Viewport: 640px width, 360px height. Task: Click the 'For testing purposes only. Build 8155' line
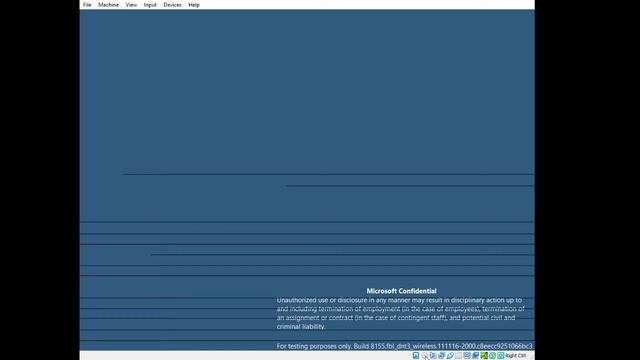[x=404, y=346]
